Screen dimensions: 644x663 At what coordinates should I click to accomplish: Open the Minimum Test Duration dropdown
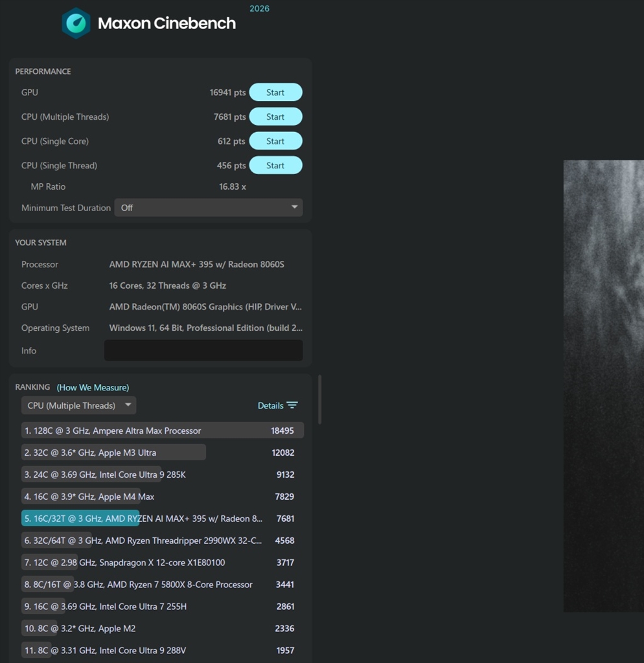[x=209, y=208]
